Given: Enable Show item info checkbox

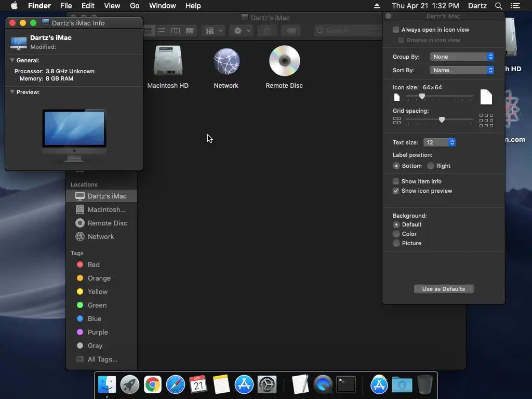Looking at the screenshot, I should click(x=395, y=181).
